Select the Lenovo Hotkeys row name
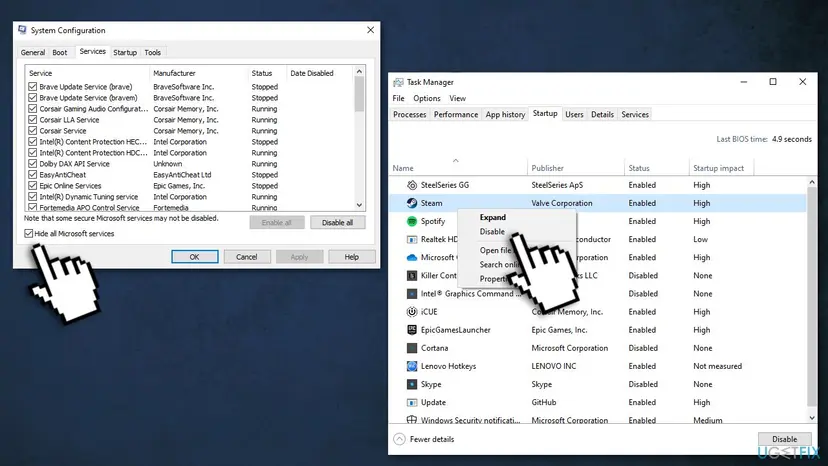Image resolution: width=828 pixels, height=466 pixels. [x=448, y=366]
